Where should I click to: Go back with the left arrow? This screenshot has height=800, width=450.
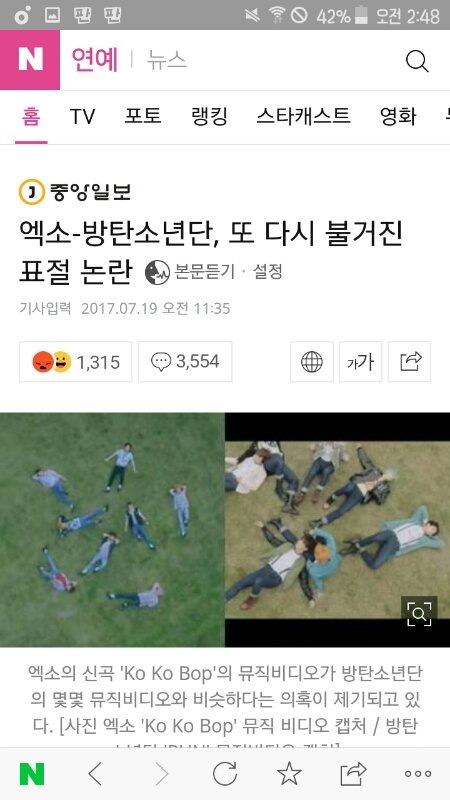95,774
